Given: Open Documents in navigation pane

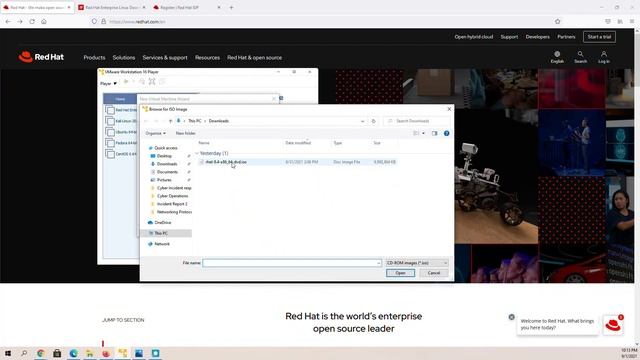Looking at the screenshot, I should [167, 172].
